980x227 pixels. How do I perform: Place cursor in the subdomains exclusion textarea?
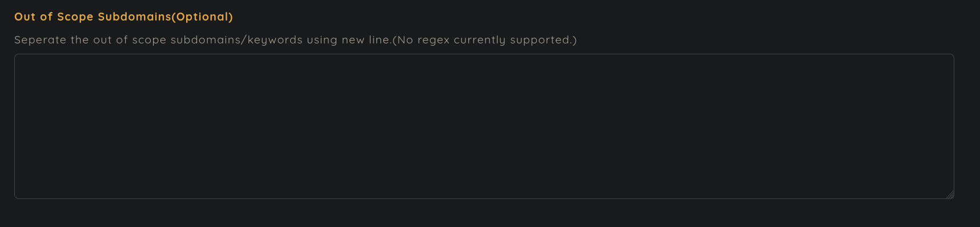(x=484, y=126)
